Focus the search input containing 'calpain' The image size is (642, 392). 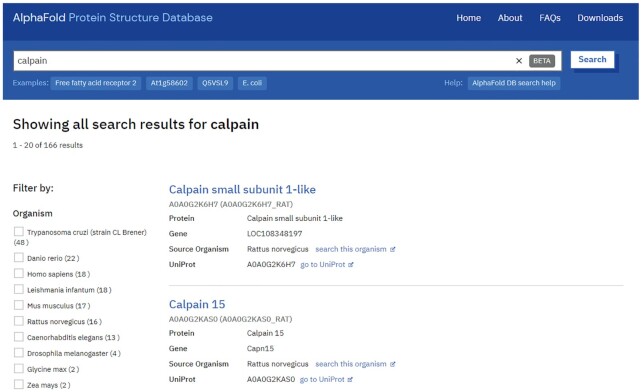[x=262, y=61]
